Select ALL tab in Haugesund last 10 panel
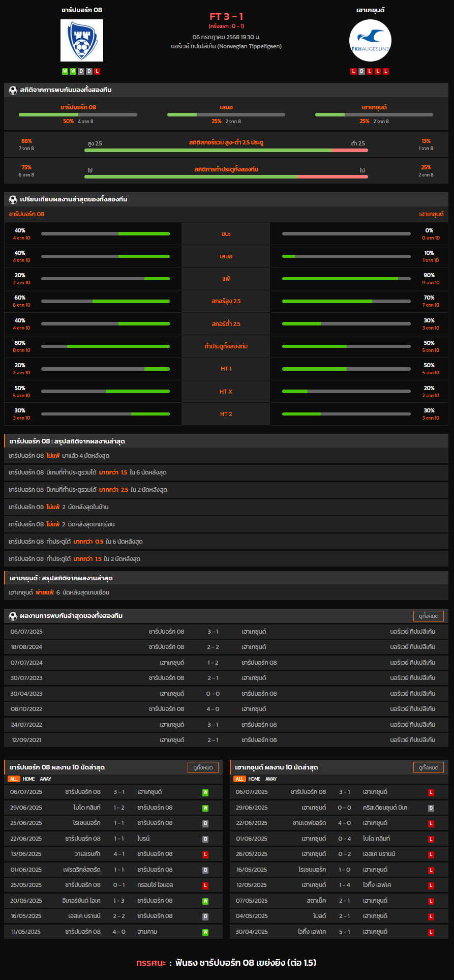 239,779
